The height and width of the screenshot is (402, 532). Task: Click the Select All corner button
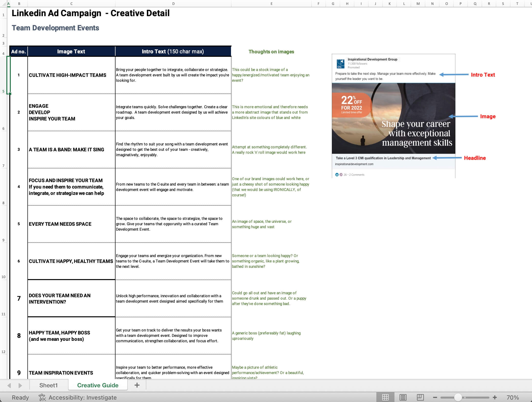click(3, 4)
